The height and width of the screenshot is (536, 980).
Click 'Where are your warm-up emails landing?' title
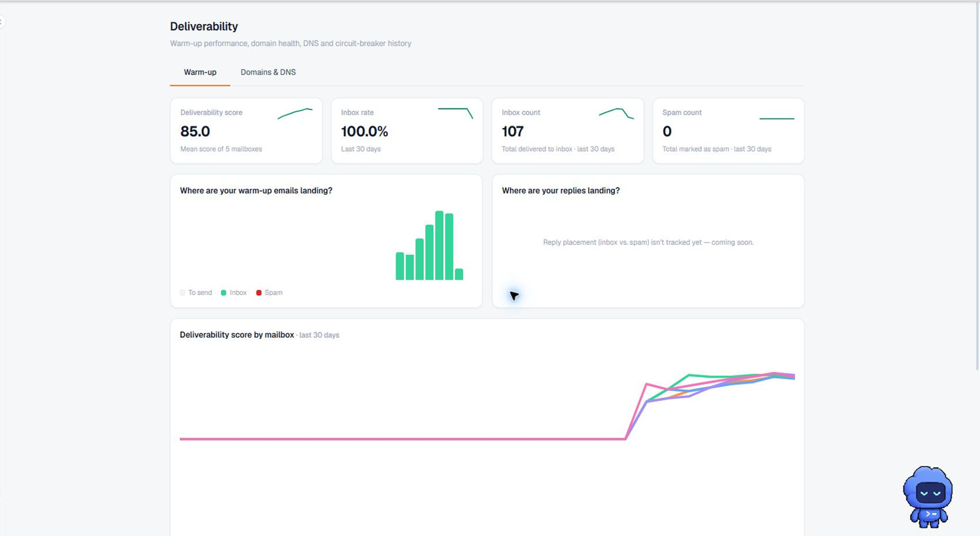[256, 191]
